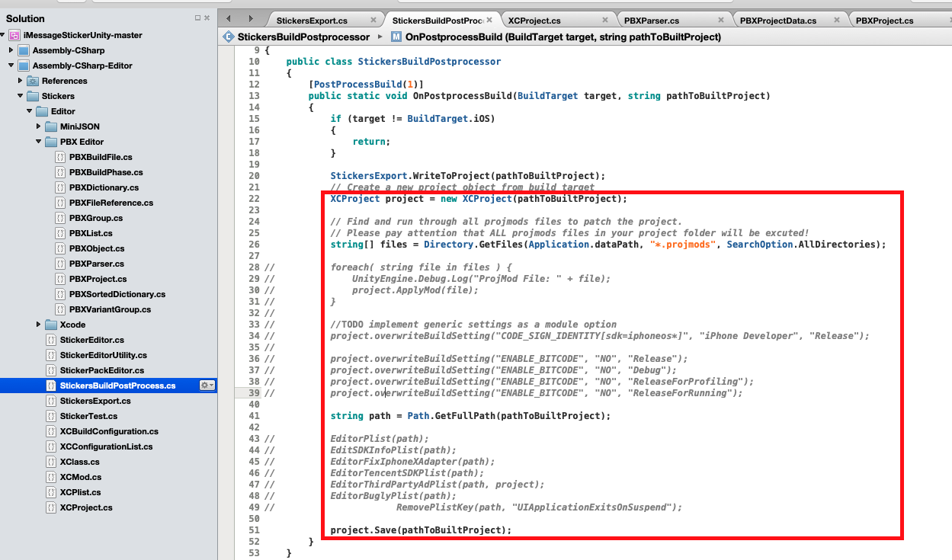Click the References node icon
The width and height of the screenshot is (952, 560).
point(33,81)
